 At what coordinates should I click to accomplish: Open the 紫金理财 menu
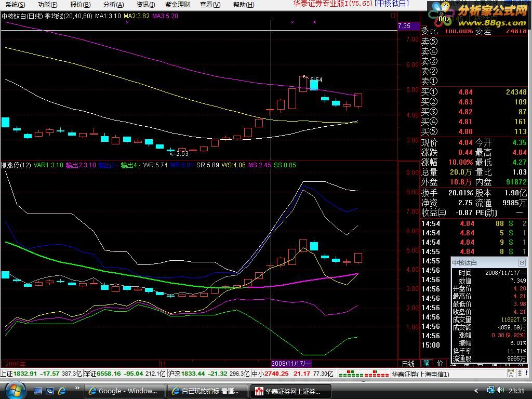(178, 5)
